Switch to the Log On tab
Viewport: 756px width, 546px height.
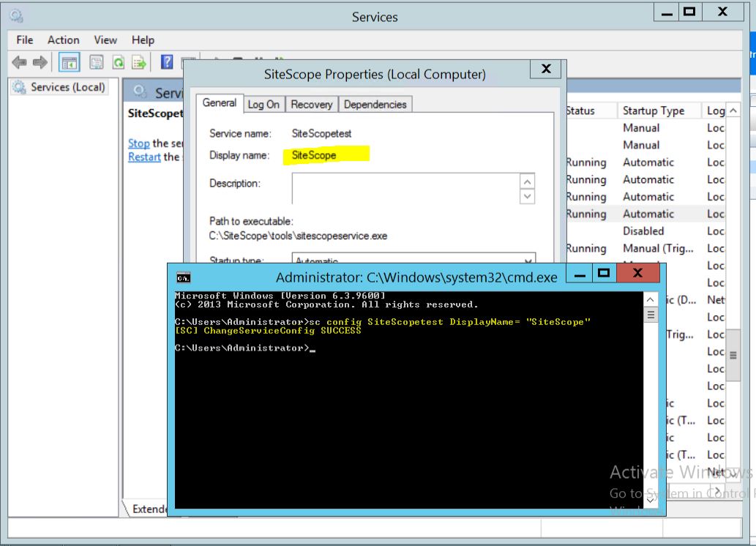(263, 105)
